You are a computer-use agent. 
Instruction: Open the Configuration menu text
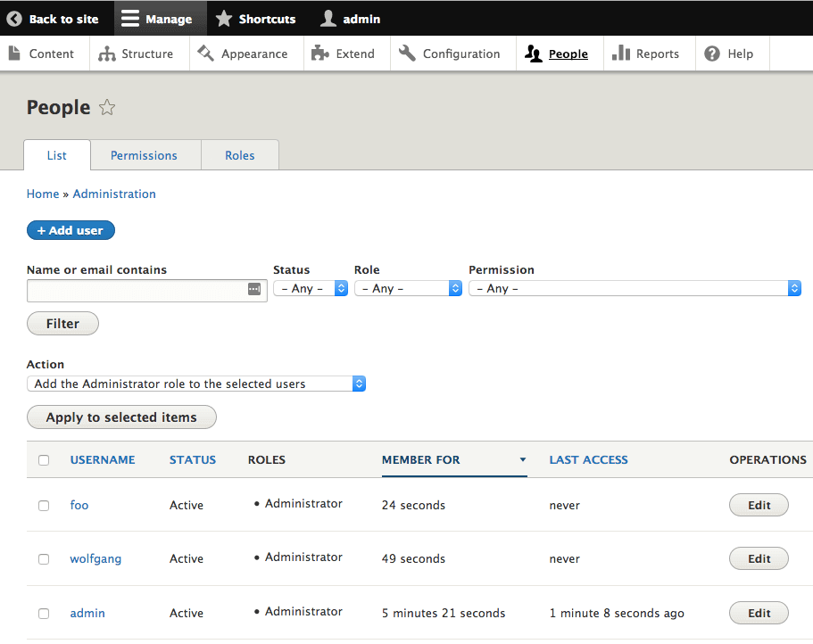click(461, 54)
